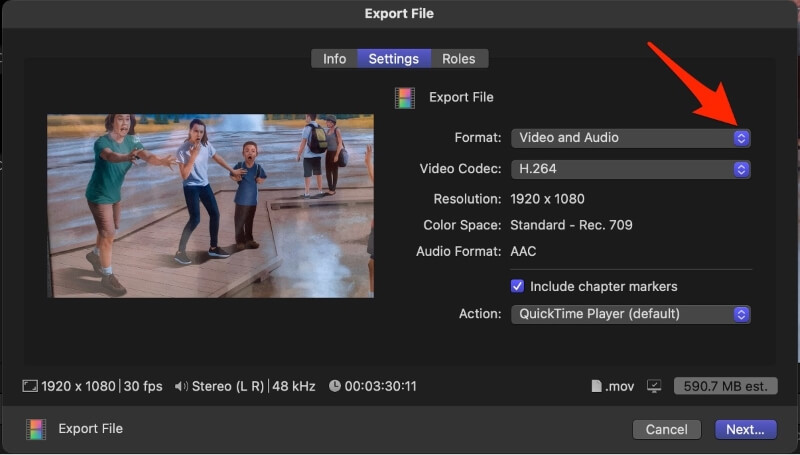Click the speaker audio icon
This screenshot has height=455, width=800.
click(181, 386)
